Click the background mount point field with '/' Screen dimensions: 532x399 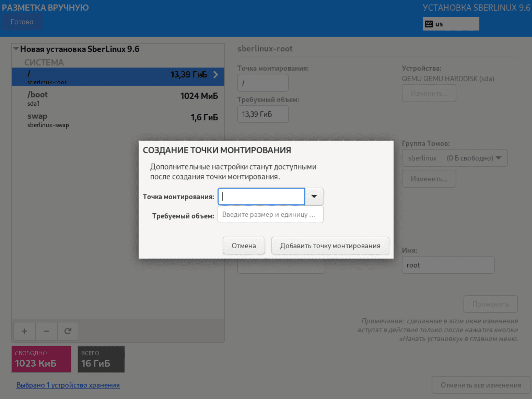tap(263, 83)
